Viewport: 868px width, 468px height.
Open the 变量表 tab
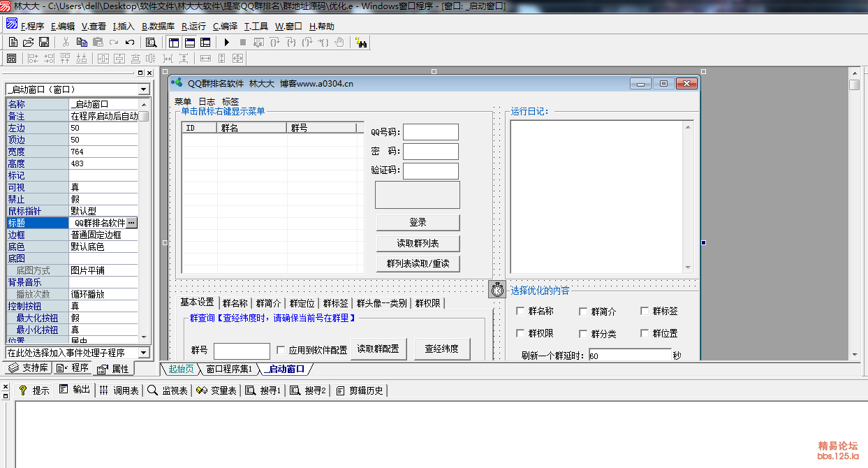coord(216,390)
